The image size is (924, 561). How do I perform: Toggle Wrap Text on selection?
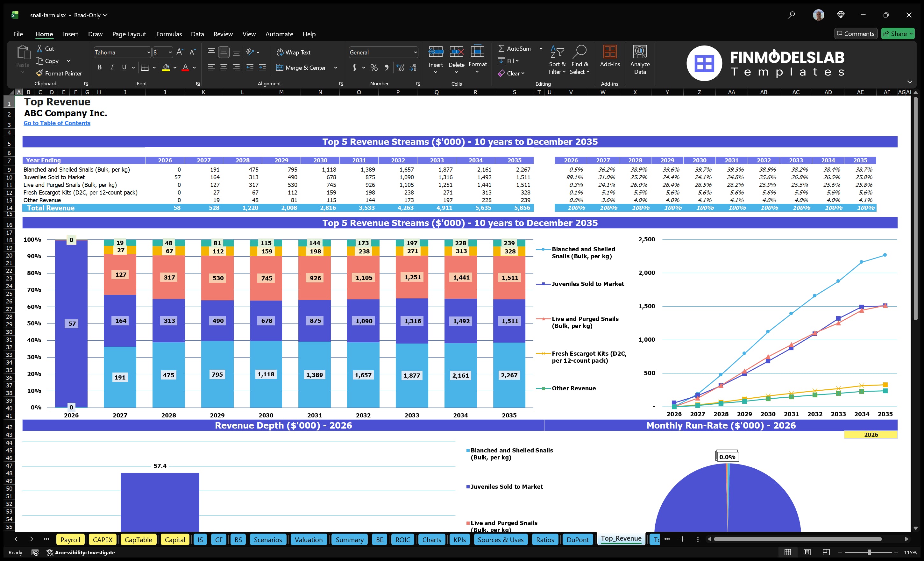click(294, 52)
